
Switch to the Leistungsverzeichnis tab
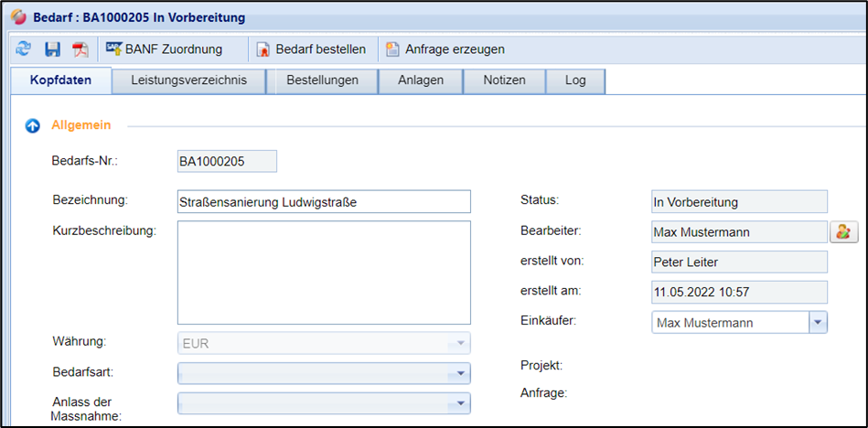click(188, 80)
